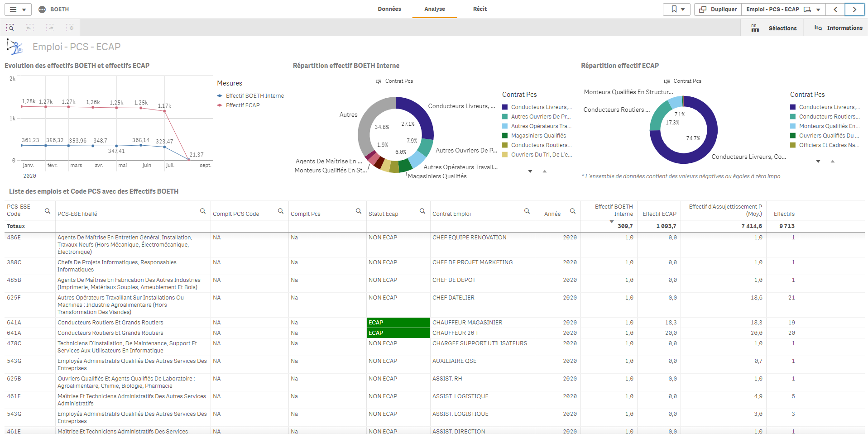Screen dimensions: 868x438
Task: Click the Magasiniers Qualifiés legend color swatch
Action: (505, 136)
